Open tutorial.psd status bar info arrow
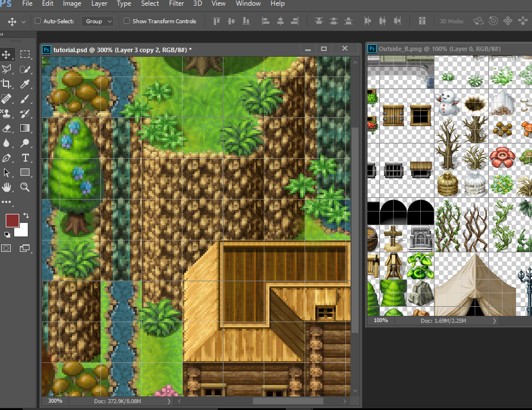The width and height of the screenshot is (532, 410). [x=168, y=401]
